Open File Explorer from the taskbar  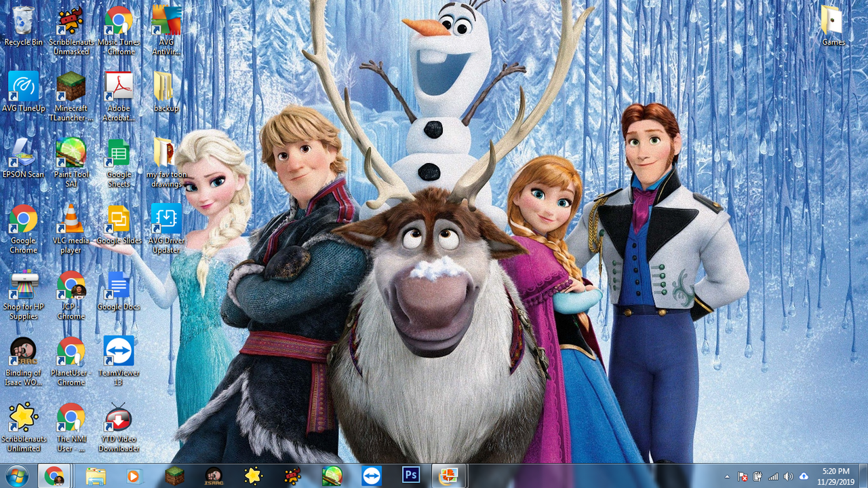coord(96,476)
